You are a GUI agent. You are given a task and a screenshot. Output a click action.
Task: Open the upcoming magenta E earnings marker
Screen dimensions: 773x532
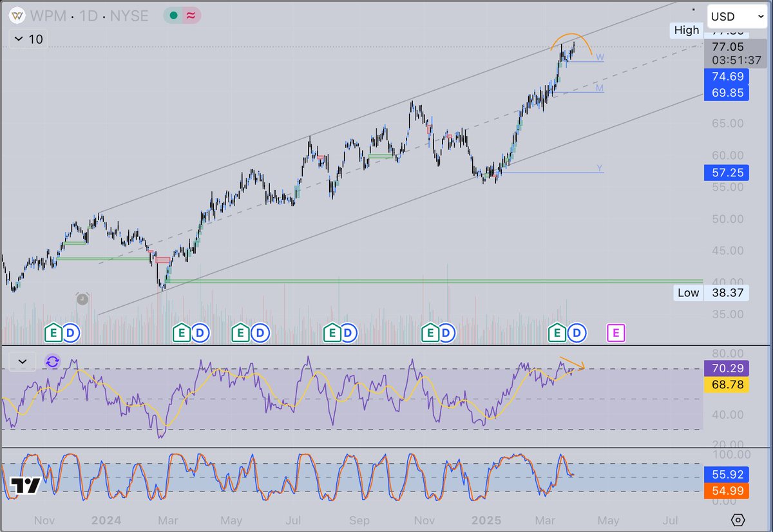[x=616, y=333]
